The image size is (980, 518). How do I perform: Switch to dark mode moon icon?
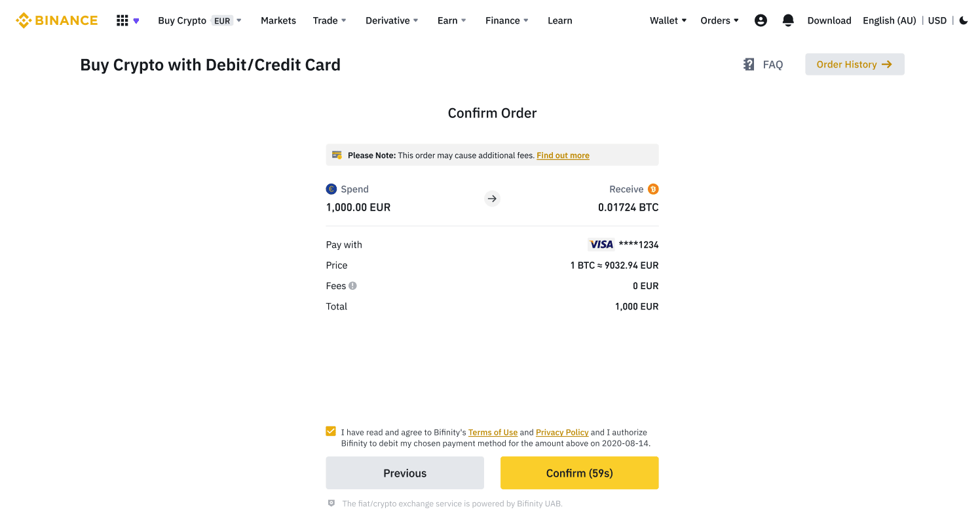964,20
